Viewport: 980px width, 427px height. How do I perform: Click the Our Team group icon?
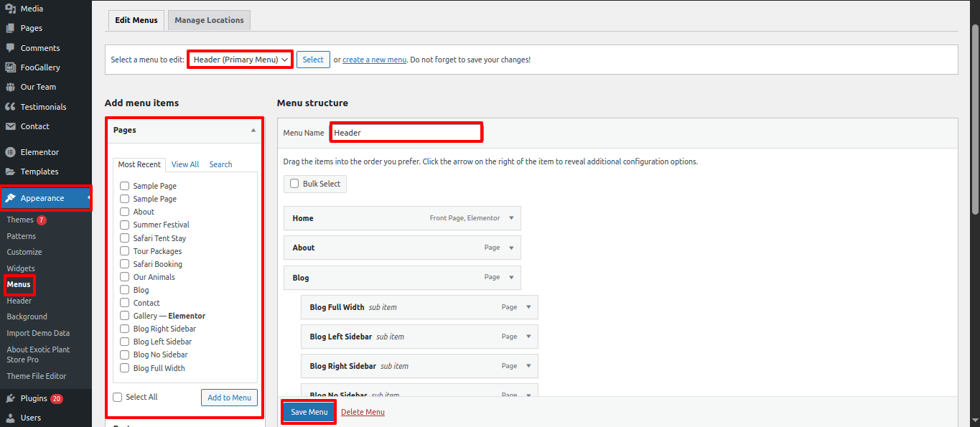point(10,87)
